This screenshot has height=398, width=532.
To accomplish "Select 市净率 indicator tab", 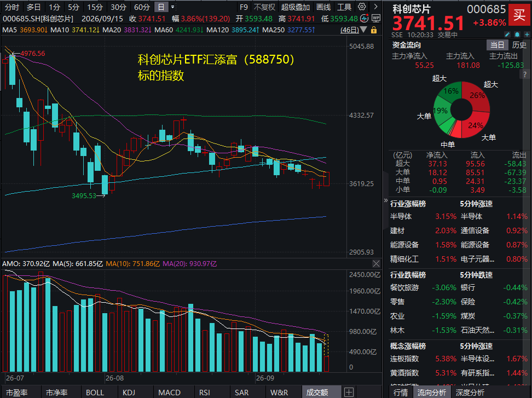I will pyautogui.click(x=57, y=392).
